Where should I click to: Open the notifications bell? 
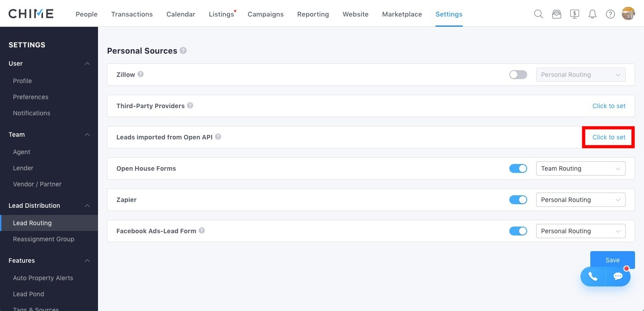point(593,14)
